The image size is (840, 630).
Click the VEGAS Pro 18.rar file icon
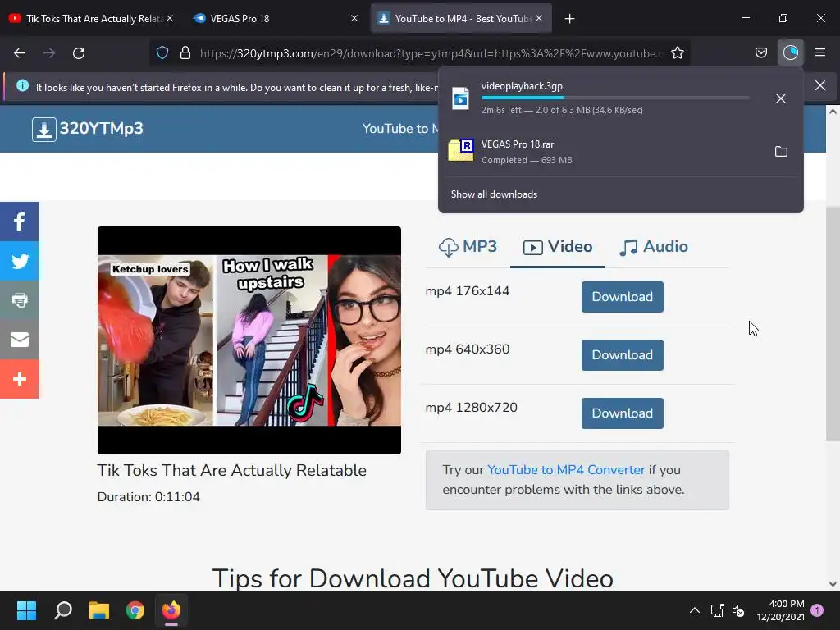[x=461, y=150]
